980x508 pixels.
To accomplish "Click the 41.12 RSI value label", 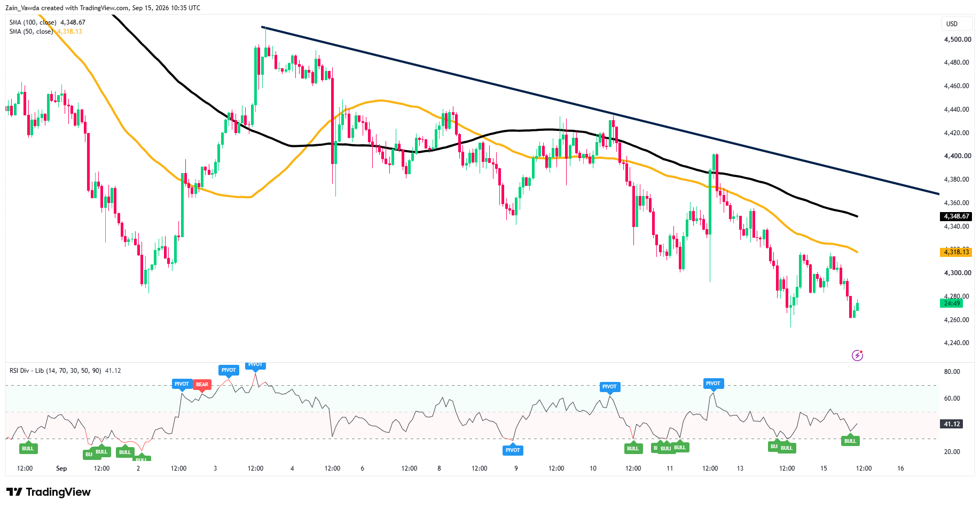I will (952, 424).
